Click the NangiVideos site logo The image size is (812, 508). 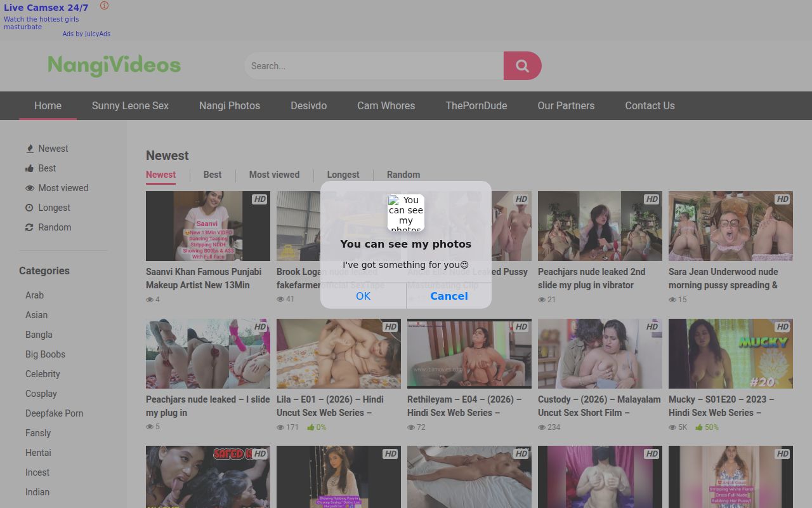114,65
